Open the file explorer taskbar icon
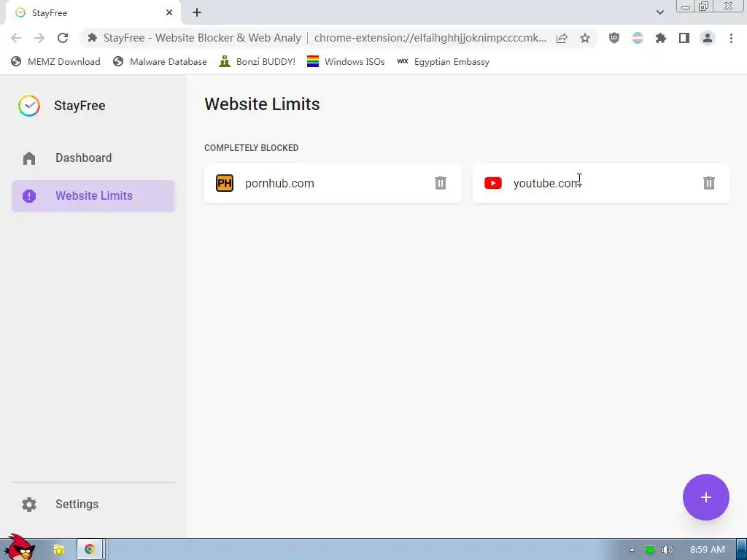 click(59, 550)
